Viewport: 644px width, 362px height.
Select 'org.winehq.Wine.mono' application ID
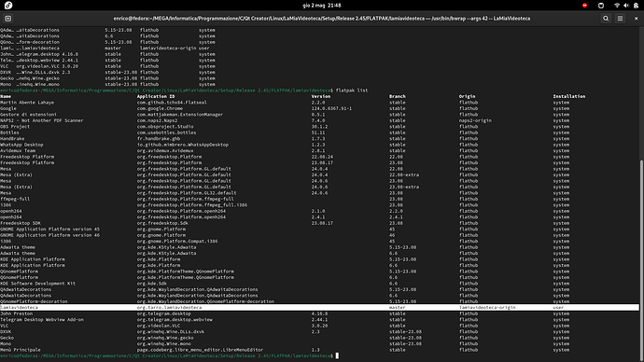point(164,344)
